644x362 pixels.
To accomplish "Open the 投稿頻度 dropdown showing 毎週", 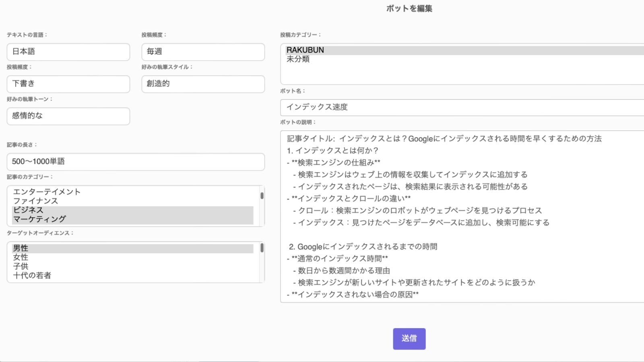I will [203, 52].
